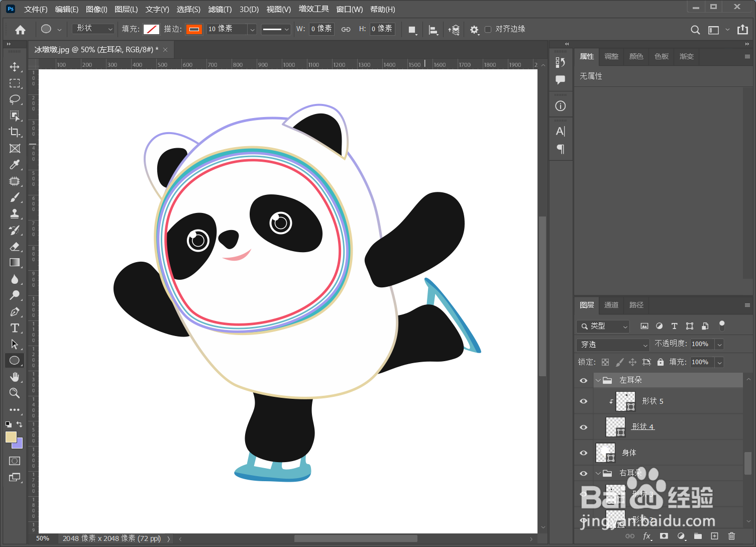This screenshot has height=547, width=756.
Task: Hide the 左耳朵 group
Action: click(583, 380)
